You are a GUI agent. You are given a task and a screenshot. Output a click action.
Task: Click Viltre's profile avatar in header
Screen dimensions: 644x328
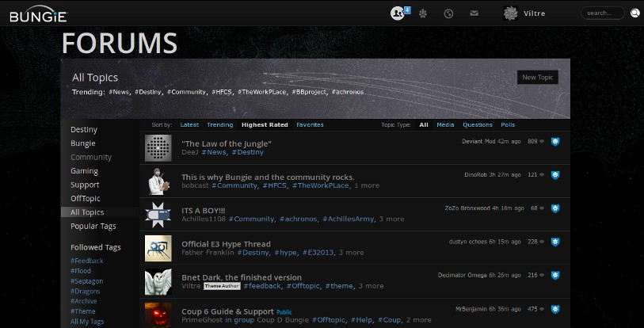[x=511, y=13]
